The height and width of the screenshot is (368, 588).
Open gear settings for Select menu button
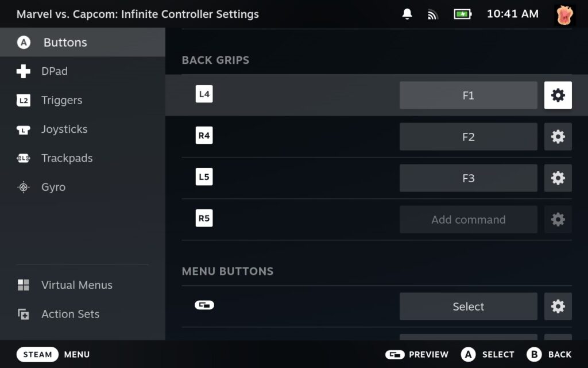click(558, 306)
